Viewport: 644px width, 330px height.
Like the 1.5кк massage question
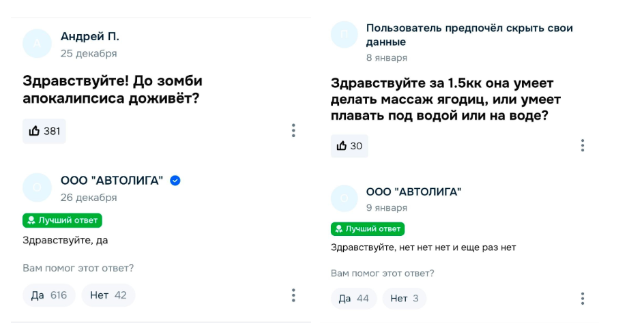coord(349,146)
